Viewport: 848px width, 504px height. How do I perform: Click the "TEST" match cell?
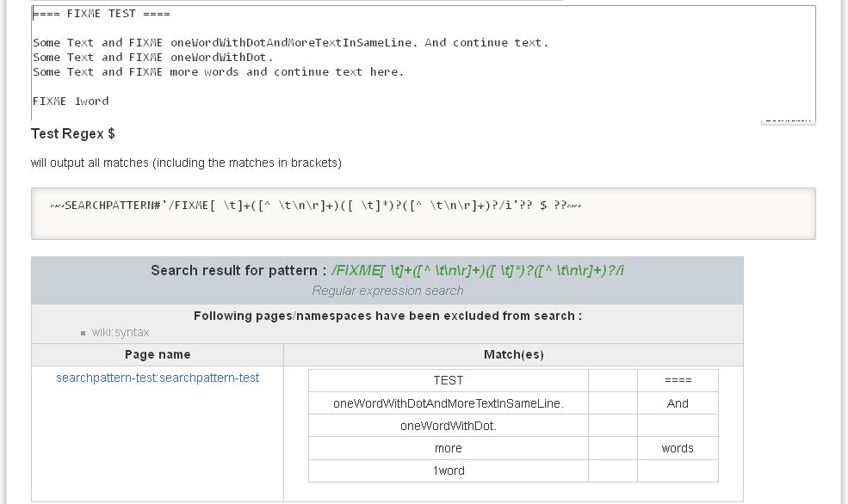pyautogui.click(x=448, y=380)
